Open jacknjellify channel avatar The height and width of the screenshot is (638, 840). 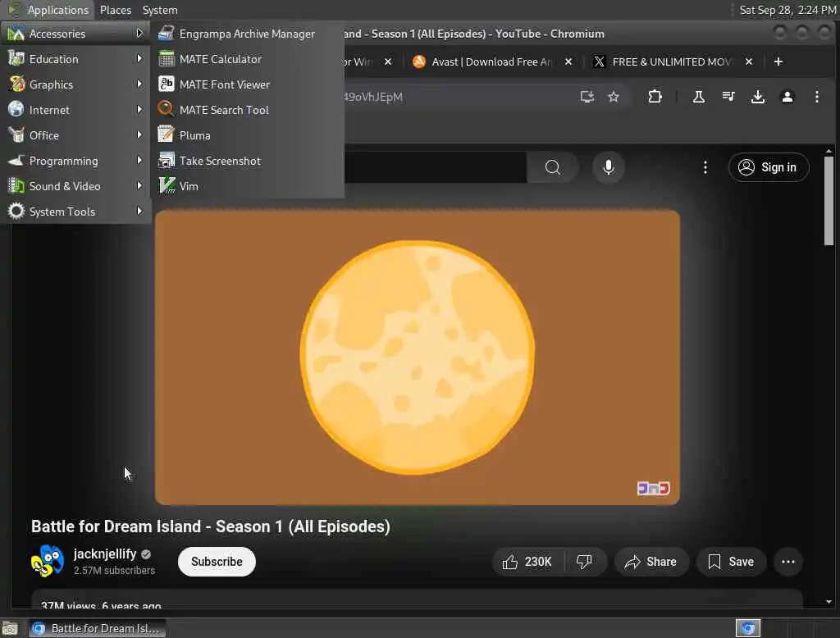coord(47,562)
